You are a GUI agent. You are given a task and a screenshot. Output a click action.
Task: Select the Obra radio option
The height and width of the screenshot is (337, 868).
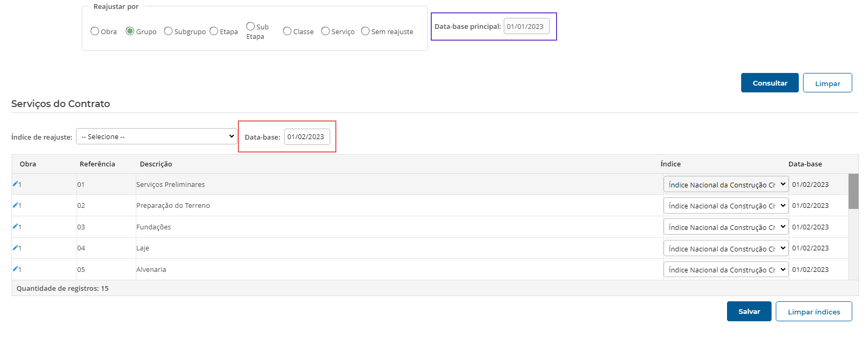pyautogui.click(x=95, y=31)
